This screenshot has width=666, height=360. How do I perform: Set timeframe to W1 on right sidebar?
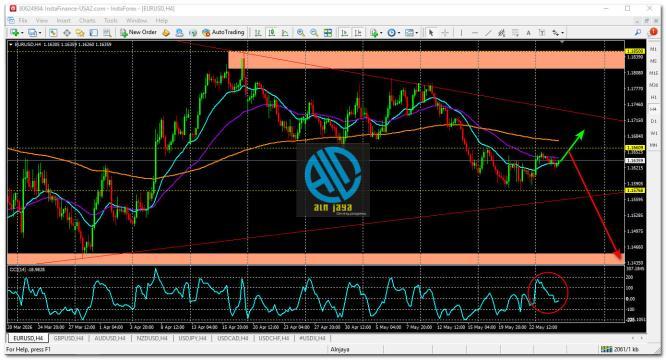[654, 133]
